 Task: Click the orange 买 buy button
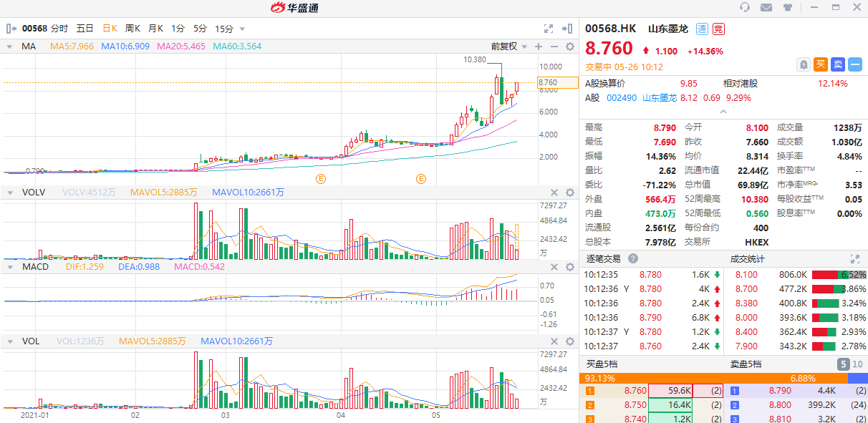pyautogui.click(x=821, y=64)
